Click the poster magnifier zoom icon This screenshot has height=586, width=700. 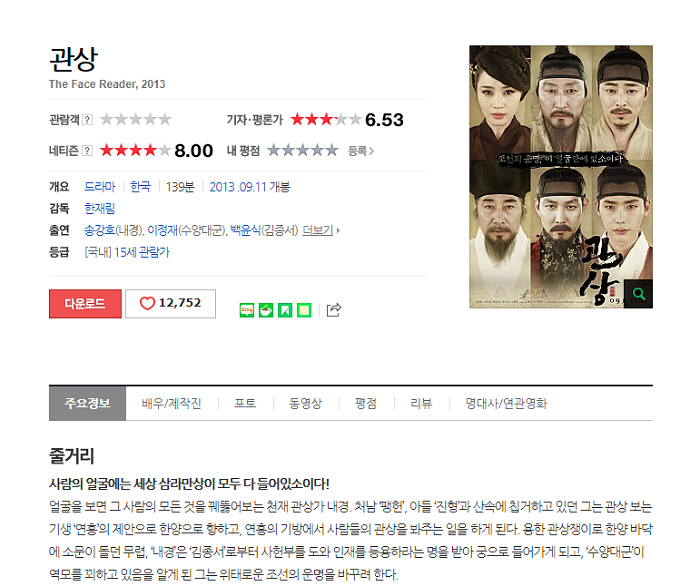point(638,294)
